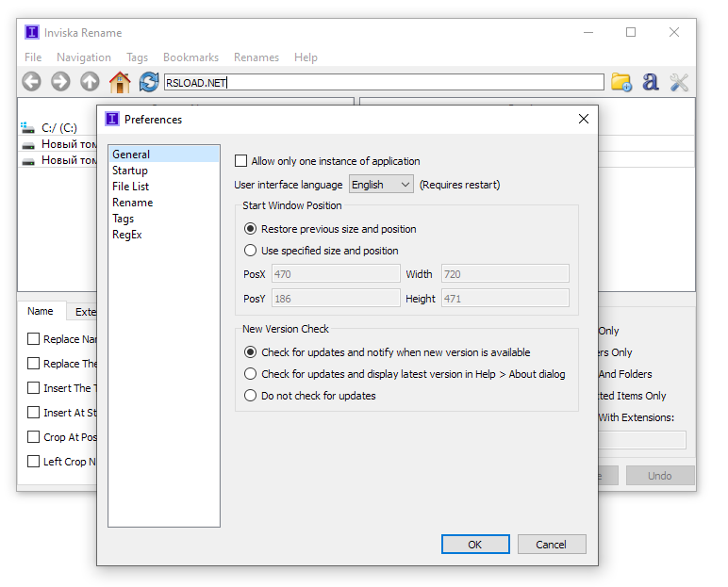Select Startup in preferences list

164,171
